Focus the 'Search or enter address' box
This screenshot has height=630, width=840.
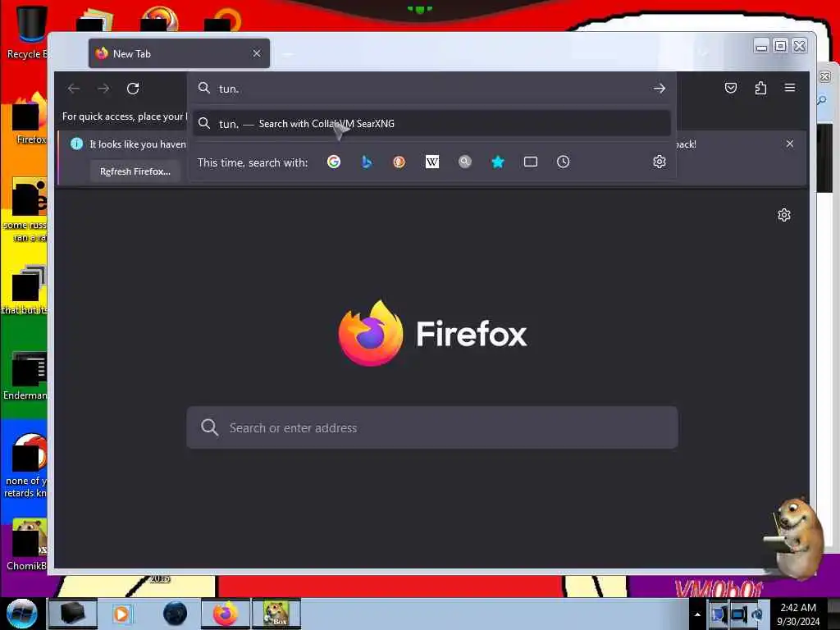pos(431,427)
